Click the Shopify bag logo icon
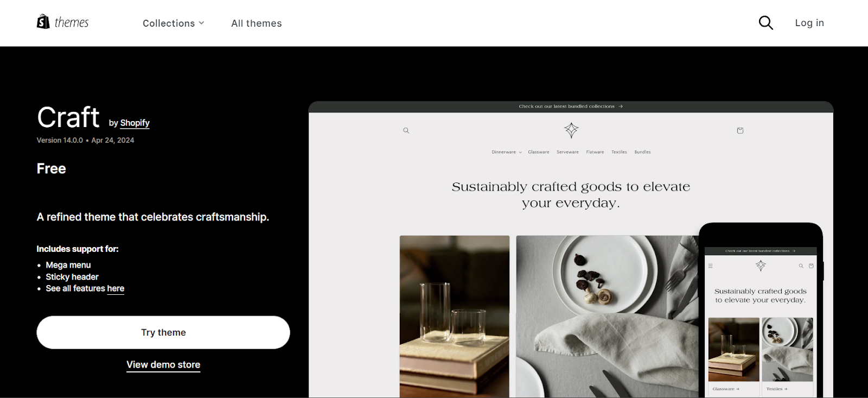 tap(43, 22)
